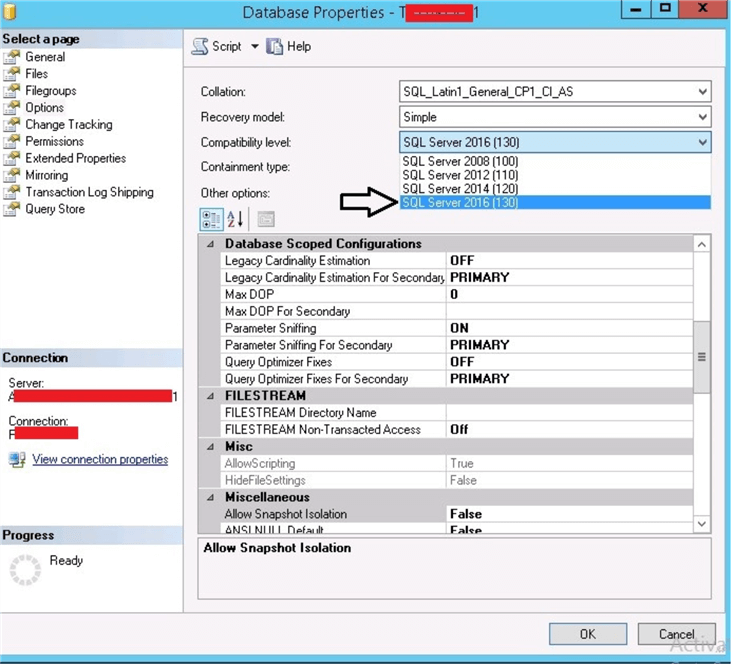This screenshot has width=731, height=664.
Task: Select the Change Tracking page
Action: coord(68,125)
